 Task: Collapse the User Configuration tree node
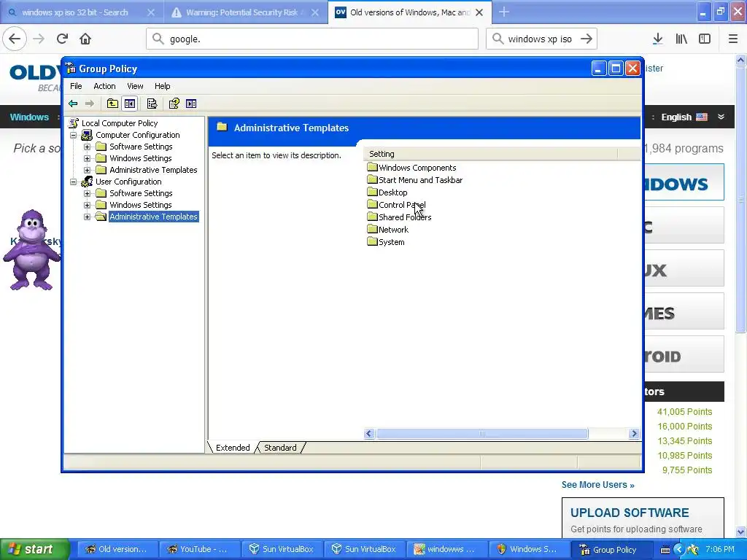point(74,182)
